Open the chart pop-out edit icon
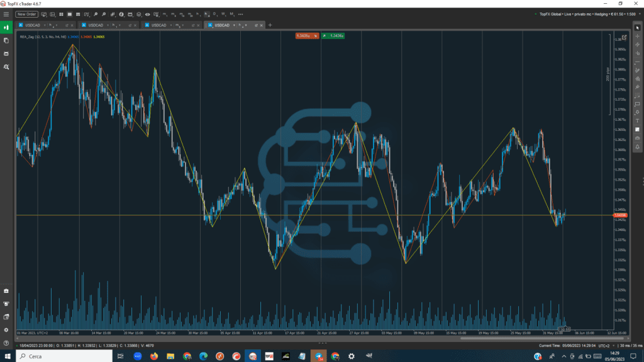Viewport: 644px width, 362px height. pyautogui.click(x=624, y=37)
